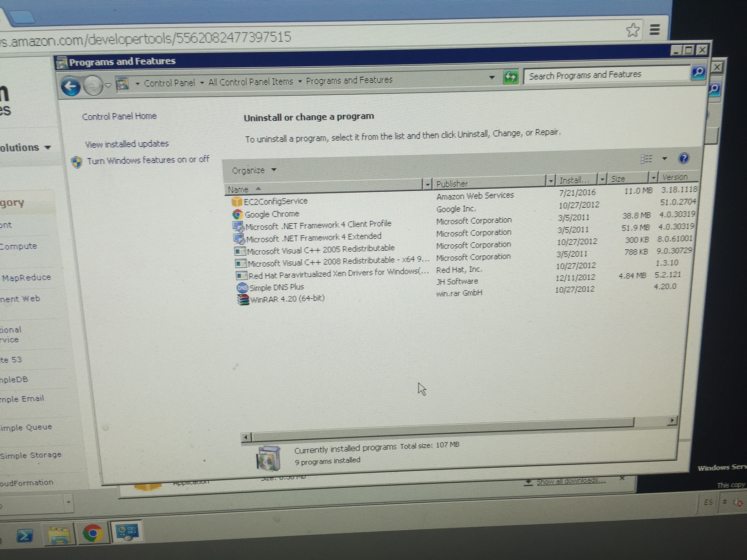Click Amazon Web Services publisher cell

[x=475, y=196]
